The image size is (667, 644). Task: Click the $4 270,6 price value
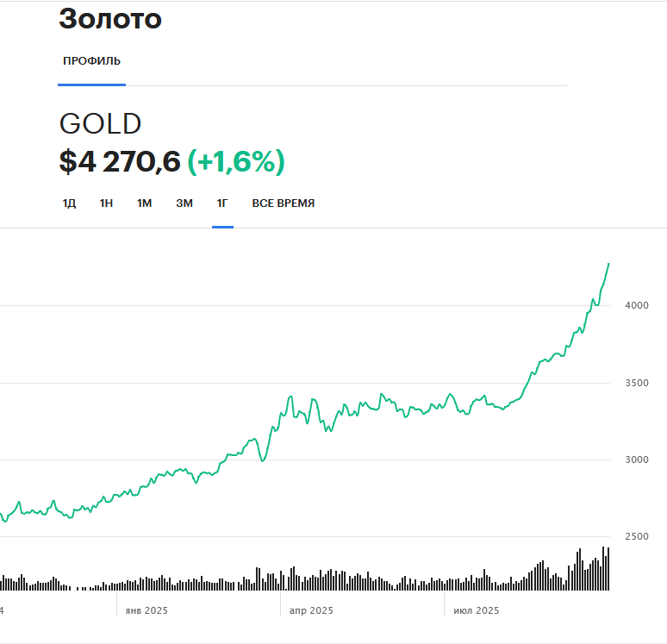120,161
